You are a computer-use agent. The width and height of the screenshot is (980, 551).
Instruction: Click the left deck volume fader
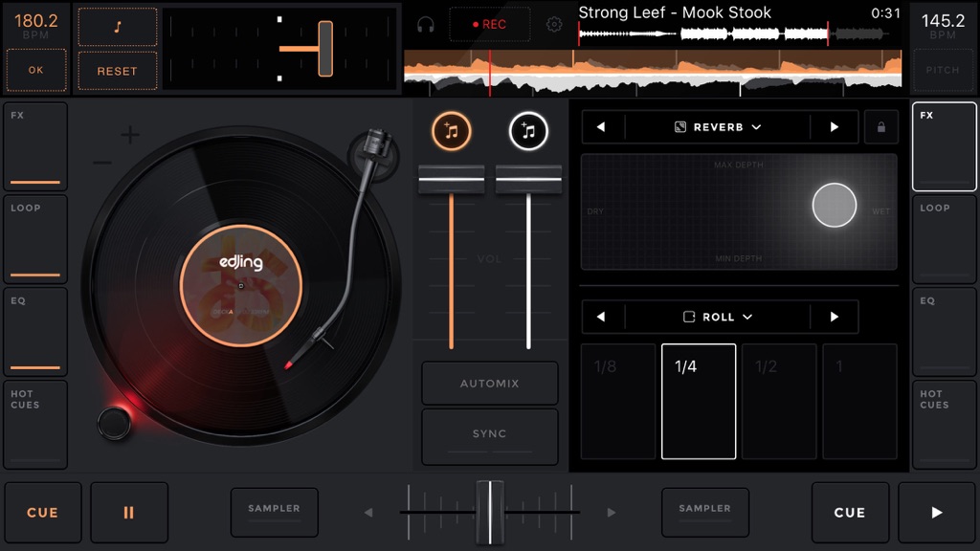point(452,181)
